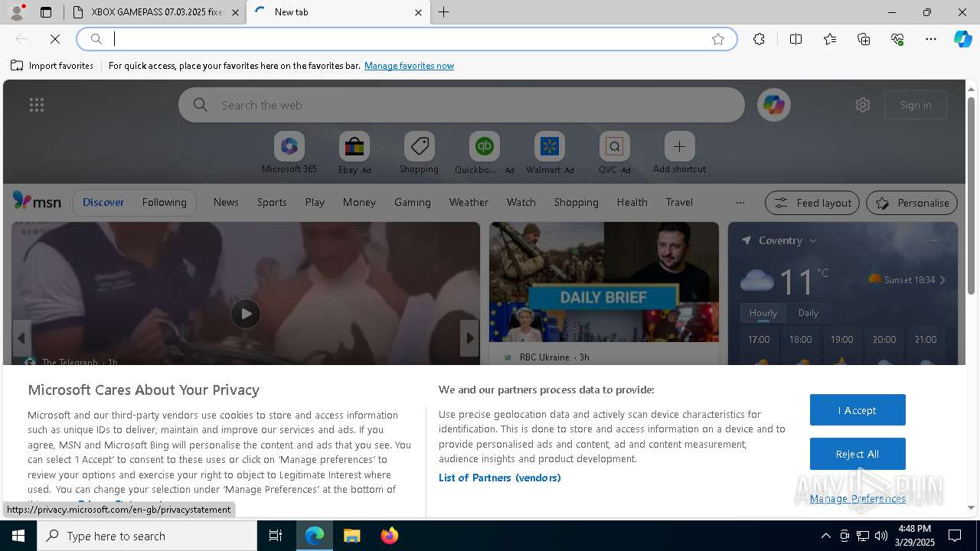Open Edge Settings and more menu
This screenshot has height=551, width=980.
[931, 39]
